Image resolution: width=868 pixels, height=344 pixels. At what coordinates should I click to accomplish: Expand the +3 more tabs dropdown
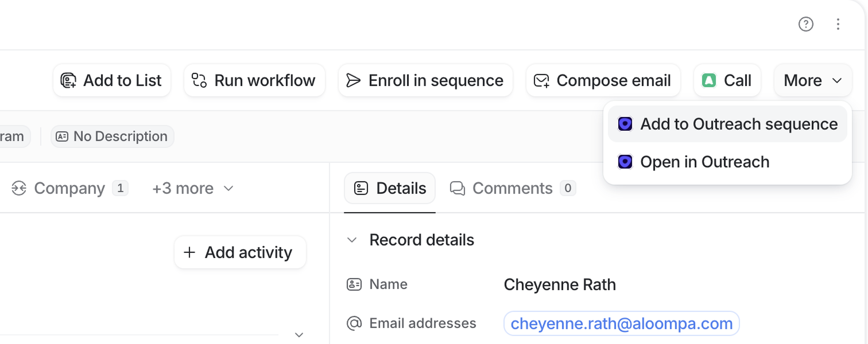(x=193, y=188)
